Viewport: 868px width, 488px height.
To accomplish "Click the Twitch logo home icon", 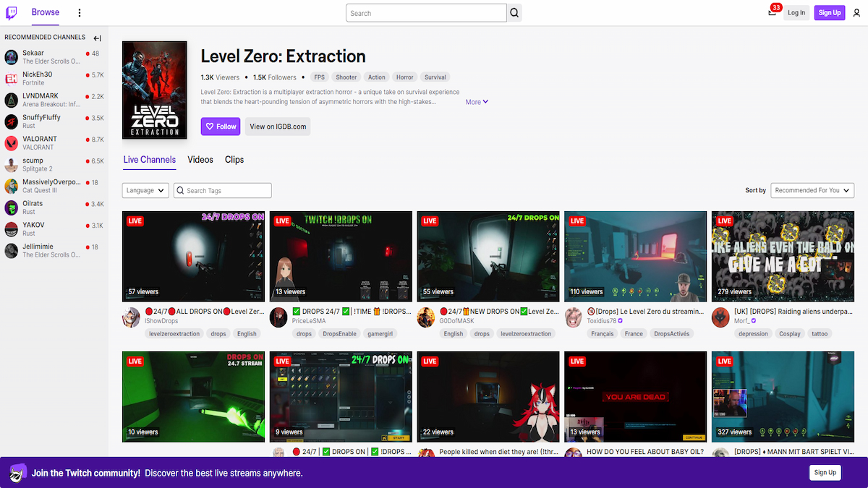I will tap(13, 12).
